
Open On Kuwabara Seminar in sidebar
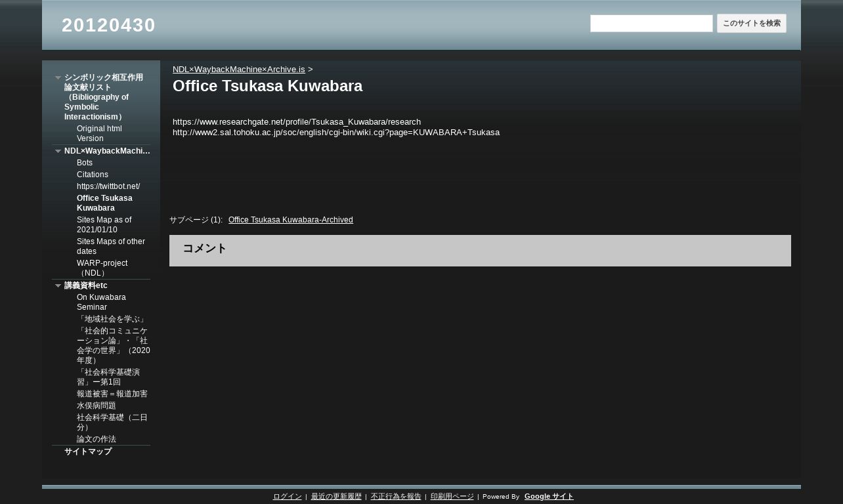tap(101, 302)
